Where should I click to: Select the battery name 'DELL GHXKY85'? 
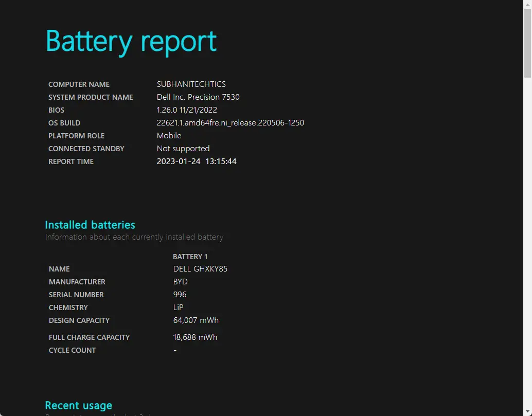[x=200, y=269]
